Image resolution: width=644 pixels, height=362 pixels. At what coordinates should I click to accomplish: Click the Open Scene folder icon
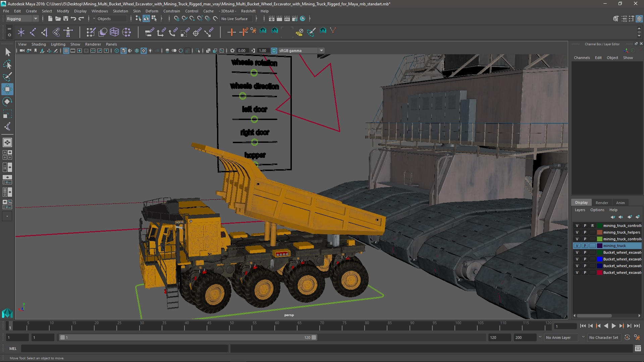pos(58,19)
